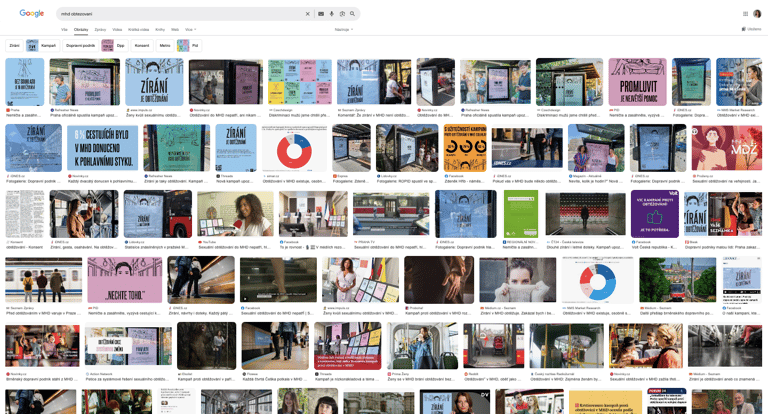Select the 'Obrázky' tab
Image resolution: width=768 pixels, height=414 pixels.
pyautogui.click(x=81, y=29)
